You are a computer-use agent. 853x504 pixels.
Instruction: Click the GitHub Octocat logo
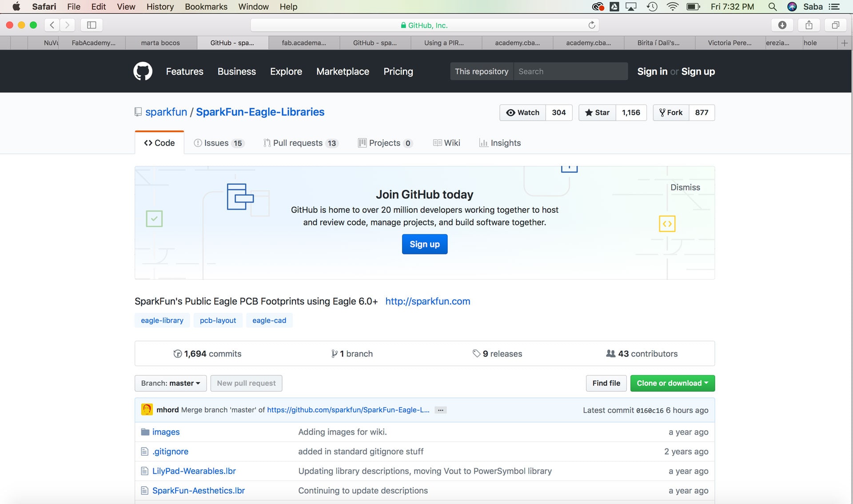pyautogui.click(x=143, y=71)
